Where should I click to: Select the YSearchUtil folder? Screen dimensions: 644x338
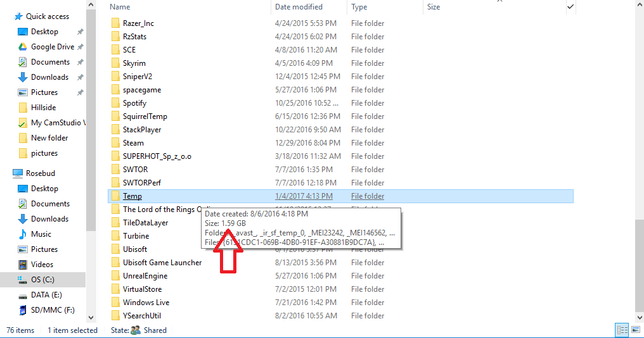tap(142, 315)
